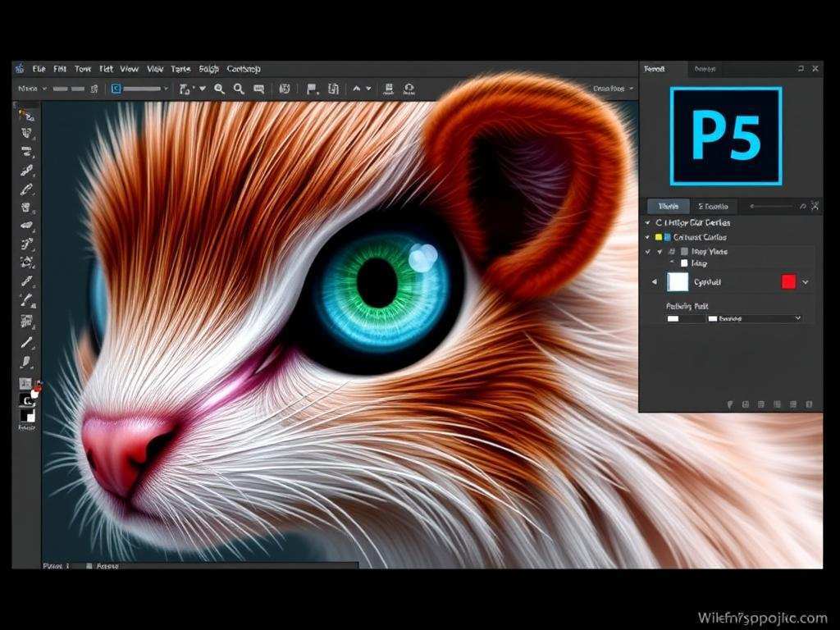Open the "Cnoo Foce" workspace dropdown
The height and width of the screenshot is (630, 840).
click(614, 89)
